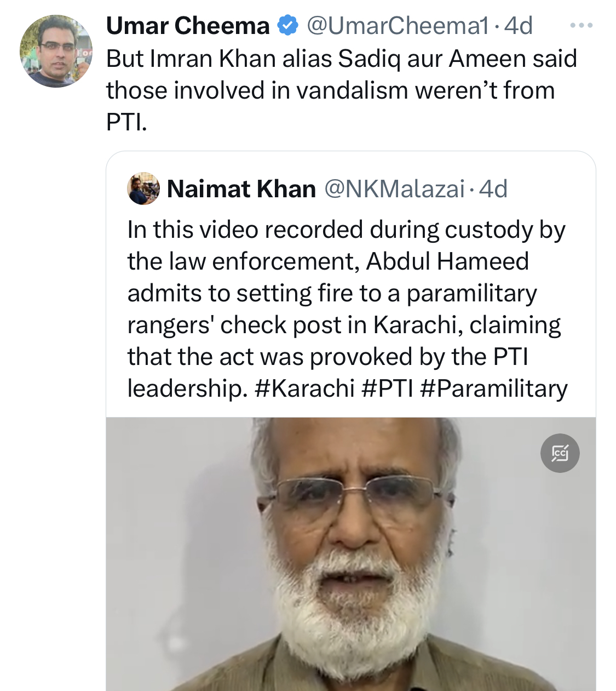This screenshot has height=691, width=616.
Task: Open the three-dot more options menu
Action: pyautogui.click(x=581, y=25)
